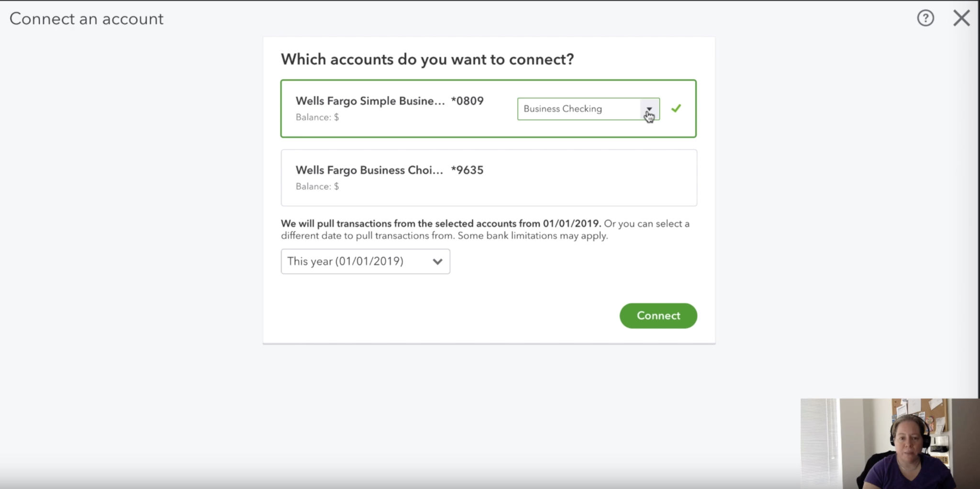Click the *9635 account number text

467,170
